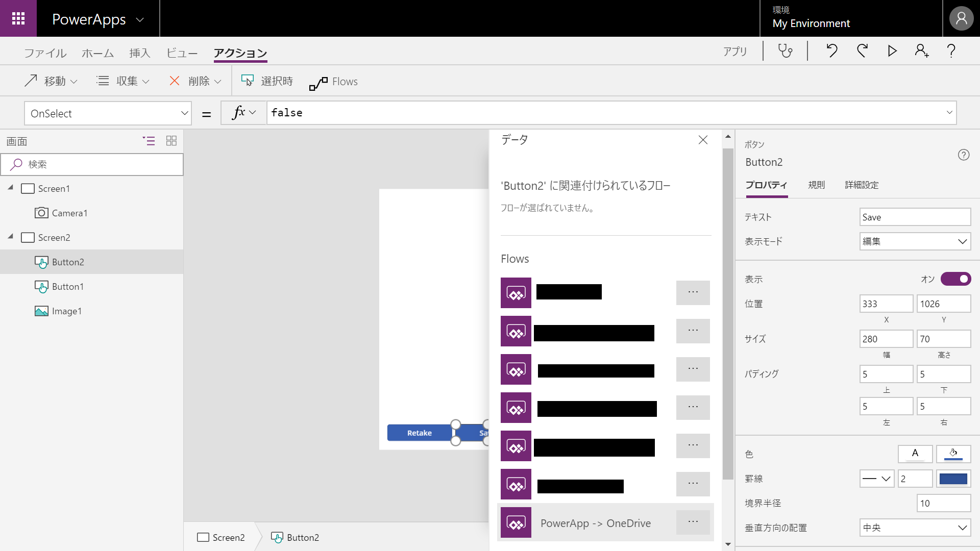Click the Help question mark icon
The image size is (980, 551).
[951, 51]
